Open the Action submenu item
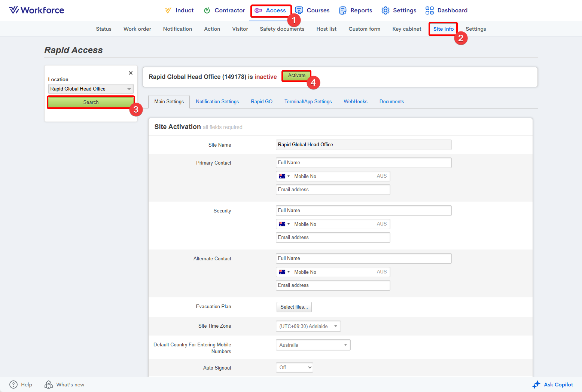 coord(212,29)
